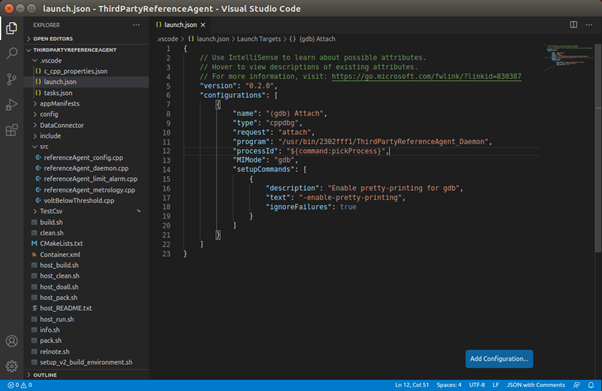
Task: Collapse the .vscode folder
Action: pos(86,61)
